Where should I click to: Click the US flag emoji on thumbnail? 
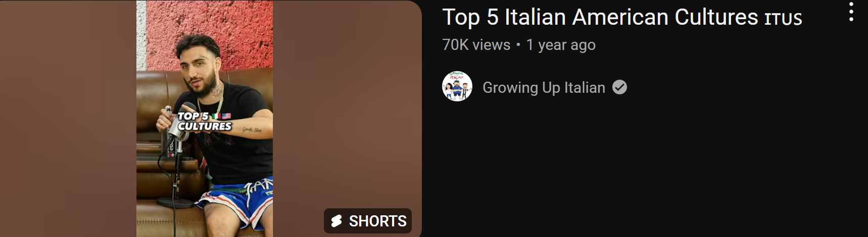point(226,116)
